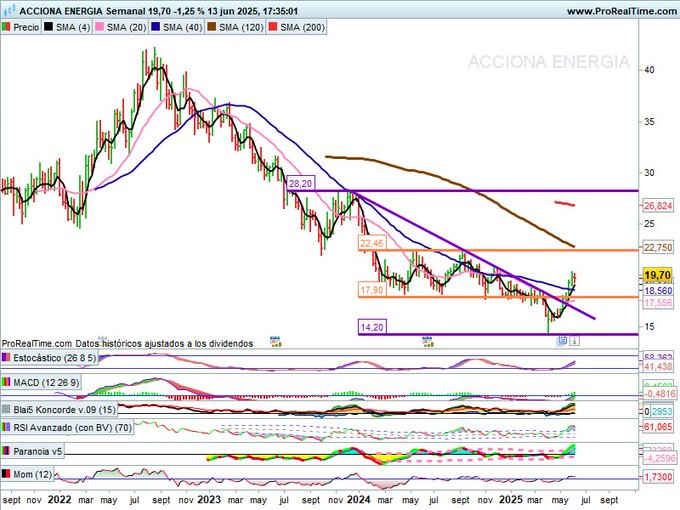The height and width of the screenshot is (510, 680).
Task: Select the SMA (200) legend label
Action: point(302,27)
